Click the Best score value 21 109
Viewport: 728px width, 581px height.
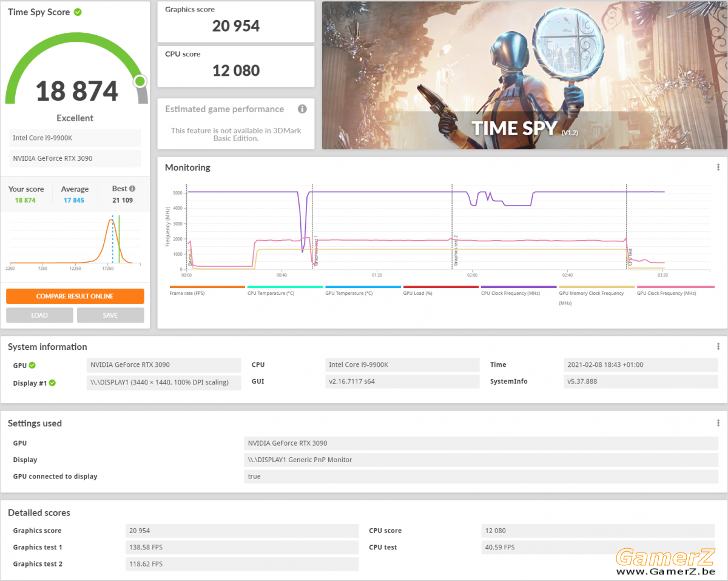[123, 200]
